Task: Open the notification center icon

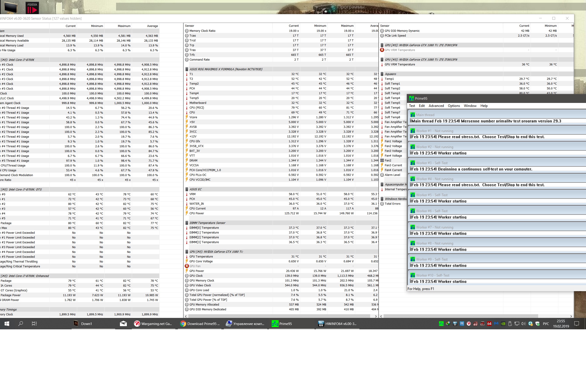Action: (576, 323)
